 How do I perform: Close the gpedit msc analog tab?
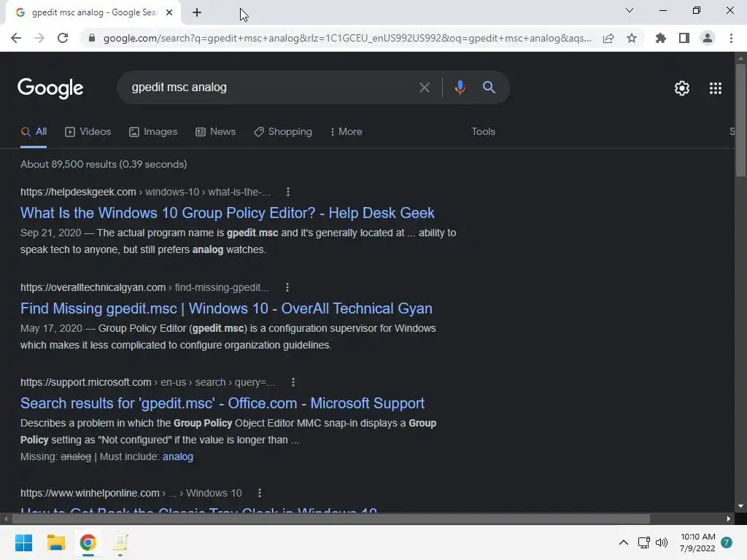click(169, 13)
